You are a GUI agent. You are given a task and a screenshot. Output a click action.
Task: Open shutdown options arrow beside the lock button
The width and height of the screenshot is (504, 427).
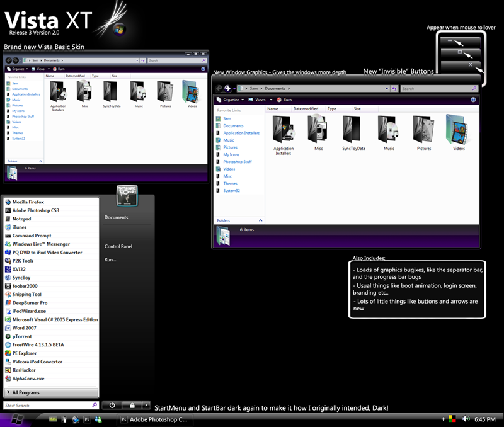(146, 406)
